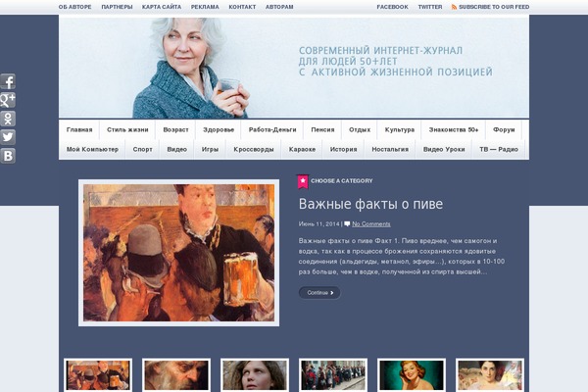This screenshot has height=392, width=588.
Task: Select the thumbnail of the reclining dark-haired lady
Action: pyautogui.click(x=490, y=375)
